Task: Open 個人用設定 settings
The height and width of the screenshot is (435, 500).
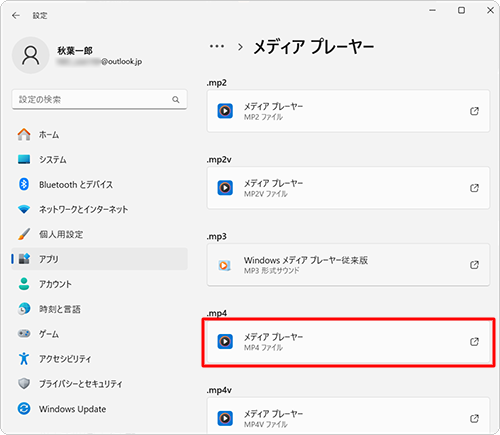Action: pyautogui.click(x=99, y=234)
